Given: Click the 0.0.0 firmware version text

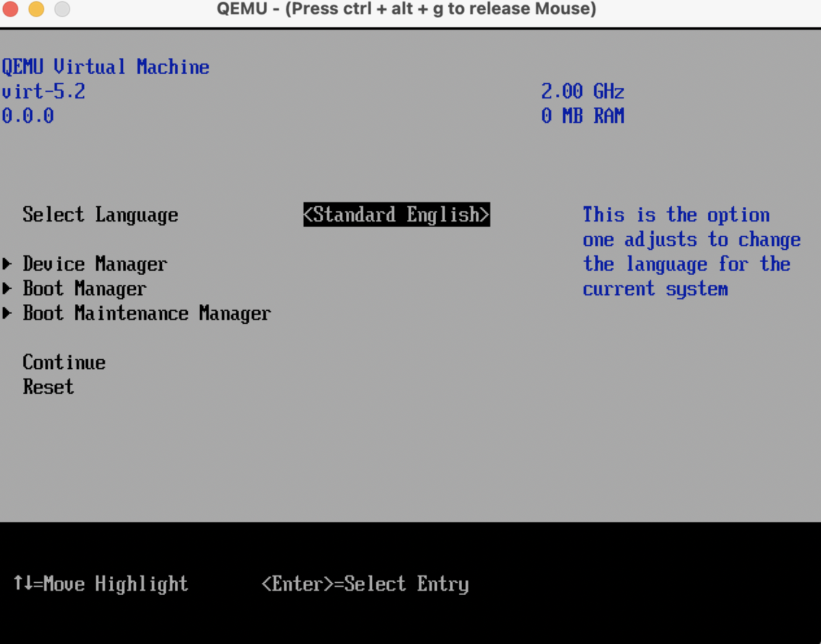Looking at the screenshot, I should (x=28, y=116).
